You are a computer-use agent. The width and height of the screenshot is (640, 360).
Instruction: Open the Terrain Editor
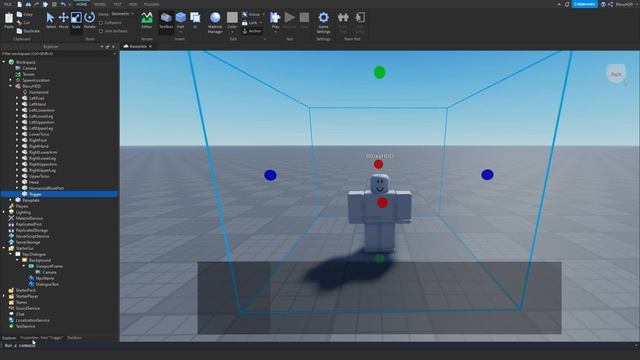click(147, 20)
